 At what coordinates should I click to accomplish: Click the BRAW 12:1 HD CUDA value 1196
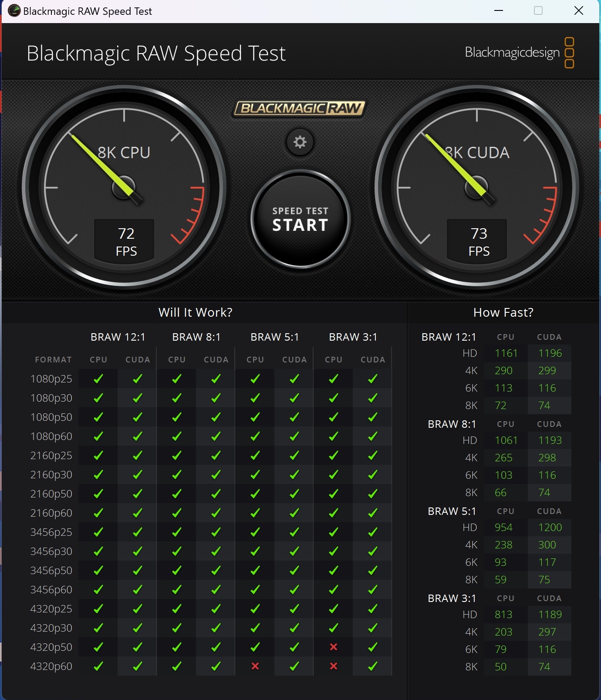click(550, 353)
